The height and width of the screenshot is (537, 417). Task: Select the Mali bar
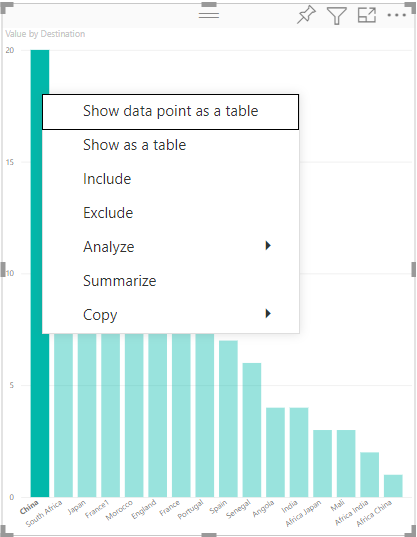click(346, 463)
